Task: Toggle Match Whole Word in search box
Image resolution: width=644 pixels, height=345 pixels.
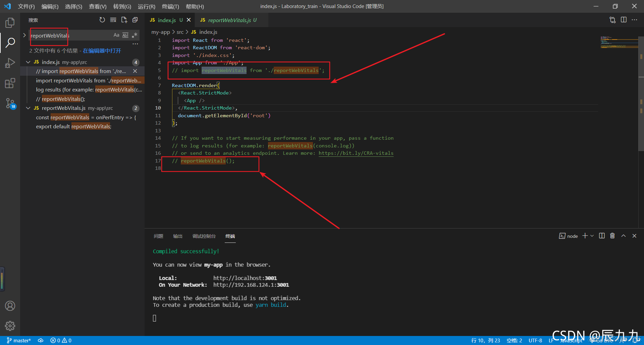Action: 125,35
